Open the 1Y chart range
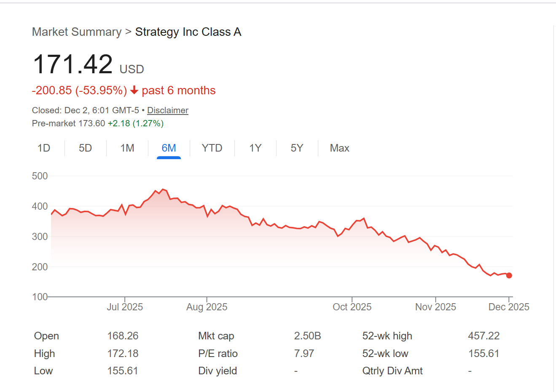Screen dimensions: 556x392 [x=255, y=148]
